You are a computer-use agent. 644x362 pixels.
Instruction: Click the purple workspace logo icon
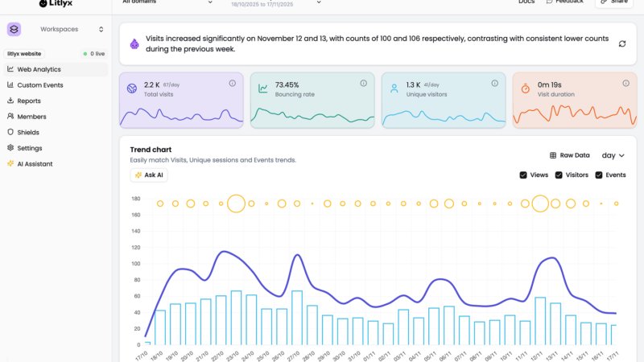pyautogui.click(x=14, y=29)
